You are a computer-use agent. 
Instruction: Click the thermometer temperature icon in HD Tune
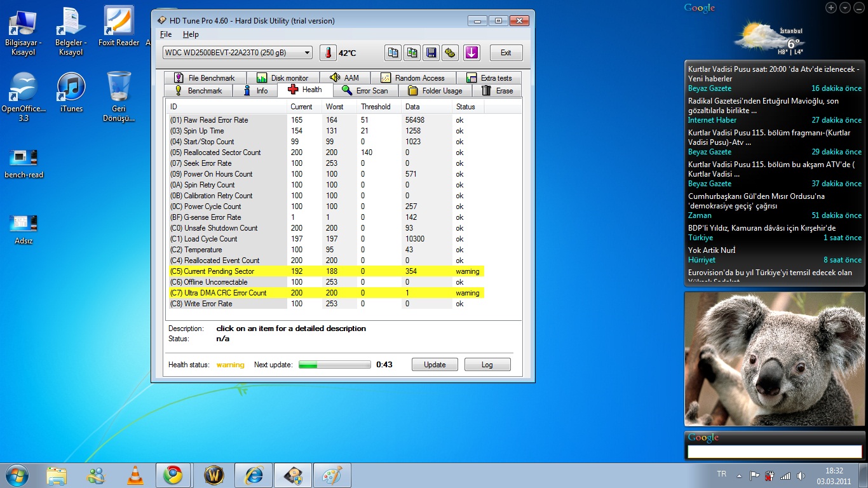click(x=328, y=53)
